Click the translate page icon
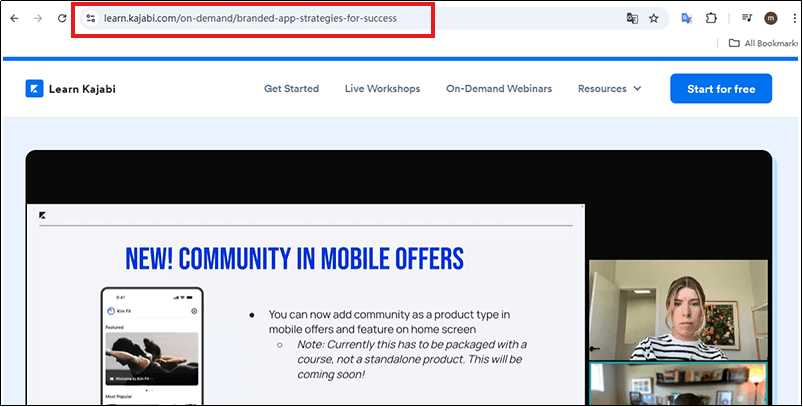The height and width of the screenshot is (407, 803). pyautogui.click(x=632, y=18)
